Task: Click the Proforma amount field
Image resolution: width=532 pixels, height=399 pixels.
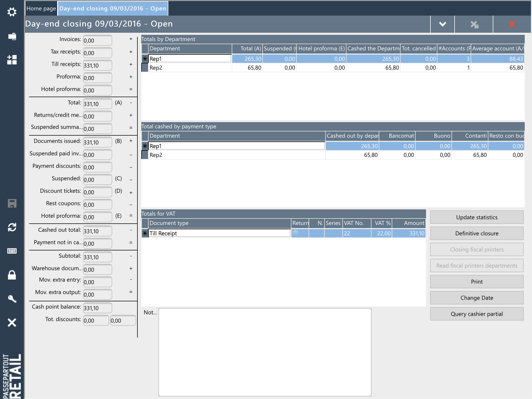Action: point(97,78)
